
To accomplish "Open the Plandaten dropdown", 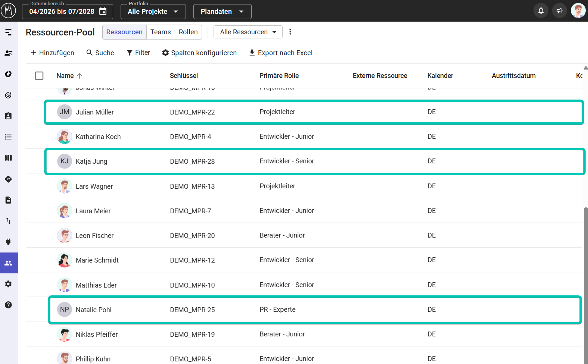I will click(222, 11).
